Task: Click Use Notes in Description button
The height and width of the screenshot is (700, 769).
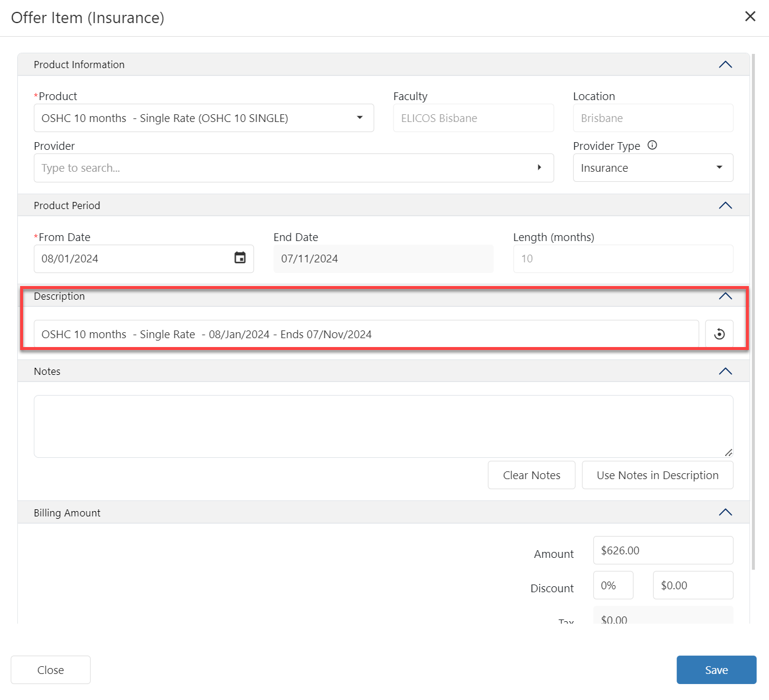Action: 657,475
